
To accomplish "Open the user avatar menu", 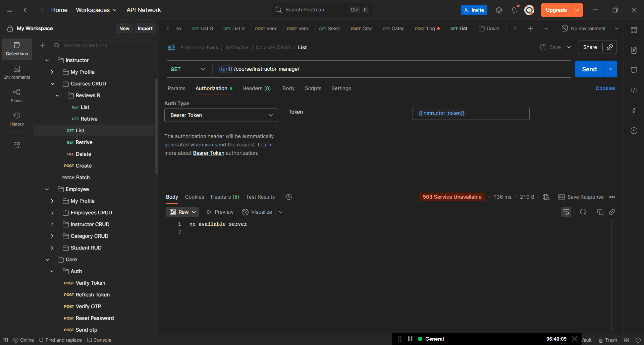I will coord(529,10).
